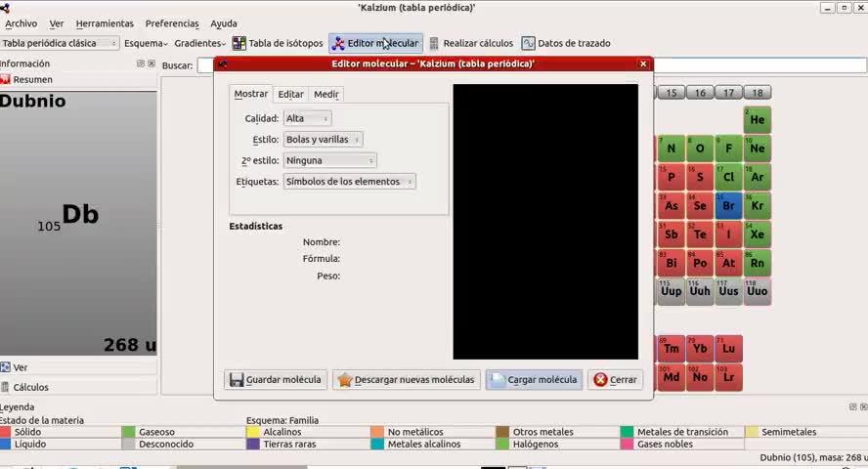This screenshot has height=469, width=868.
Task: Select the Arsenic (As) element
Action: click(x=671, y=206)
